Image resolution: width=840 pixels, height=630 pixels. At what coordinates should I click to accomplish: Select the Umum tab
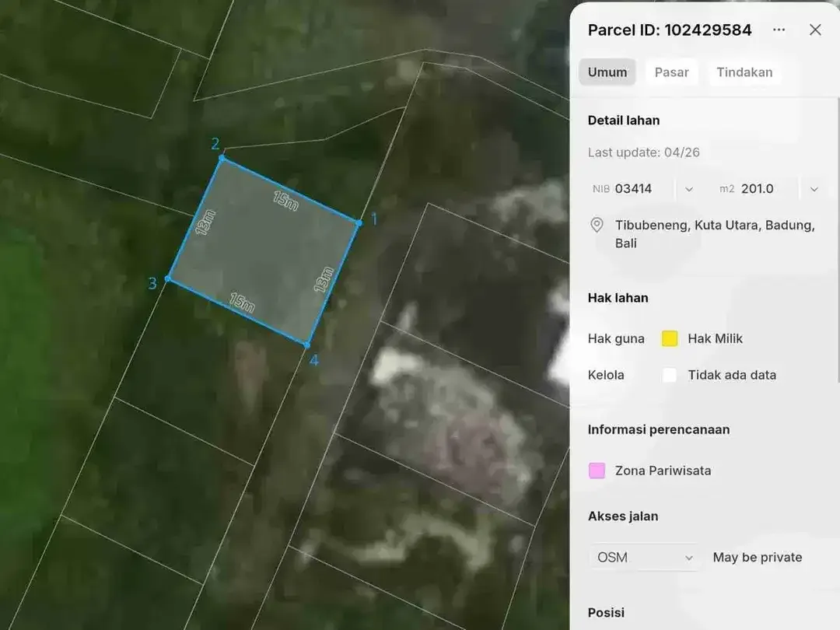(x=607, y=72)
